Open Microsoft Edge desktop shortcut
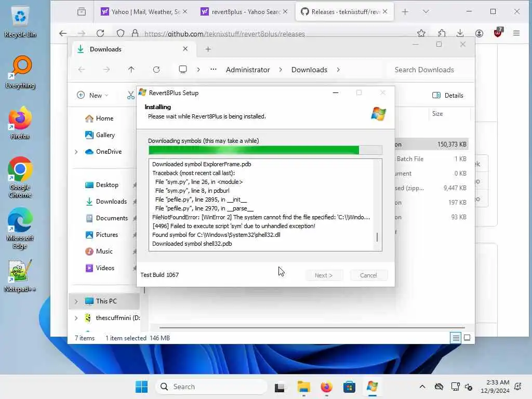 tap(20, 229)
